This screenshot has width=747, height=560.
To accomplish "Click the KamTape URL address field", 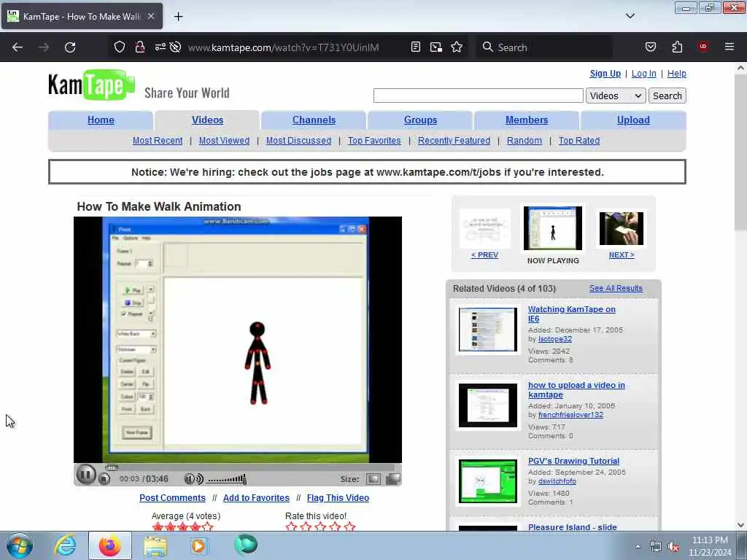I will (x=284, y=47).
